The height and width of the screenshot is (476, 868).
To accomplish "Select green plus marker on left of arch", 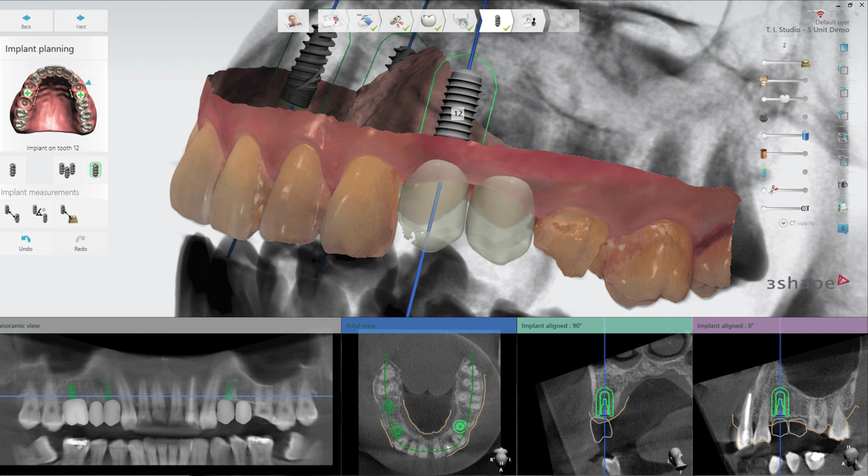I will click(x=27, y=93).
